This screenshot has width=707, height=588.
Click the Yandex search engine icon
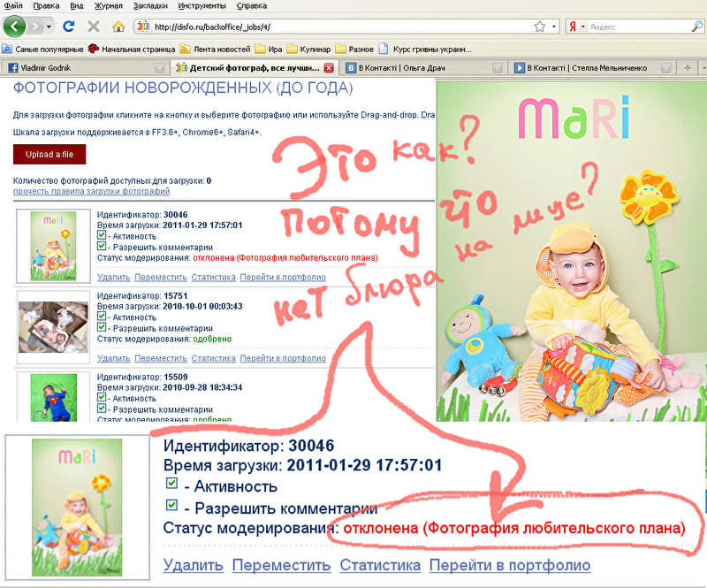click(x=574, y=27)
